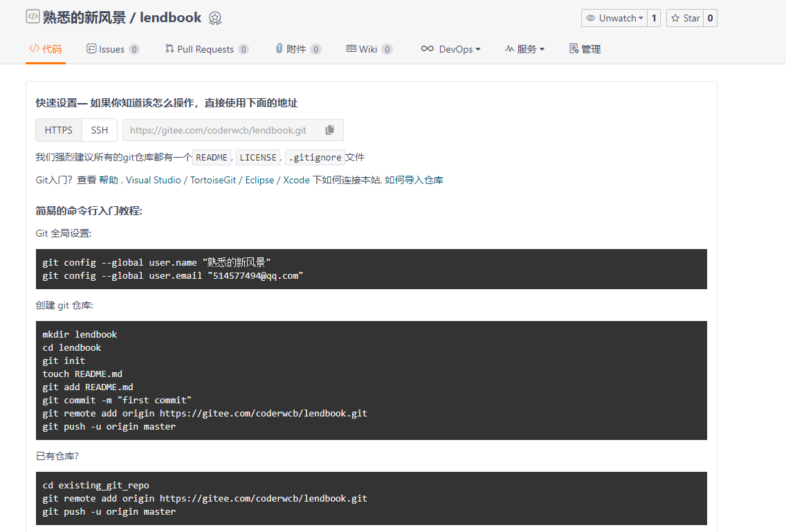Viewport: 786px width, 532px height.
Task: Open the 熟悉的新风景 user link
Action: click(x=84, y=17)
